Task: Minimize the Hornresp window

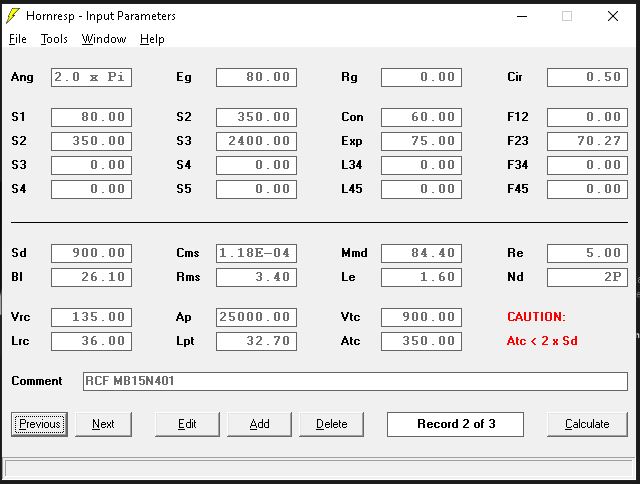Action: (x=522, y=16)
